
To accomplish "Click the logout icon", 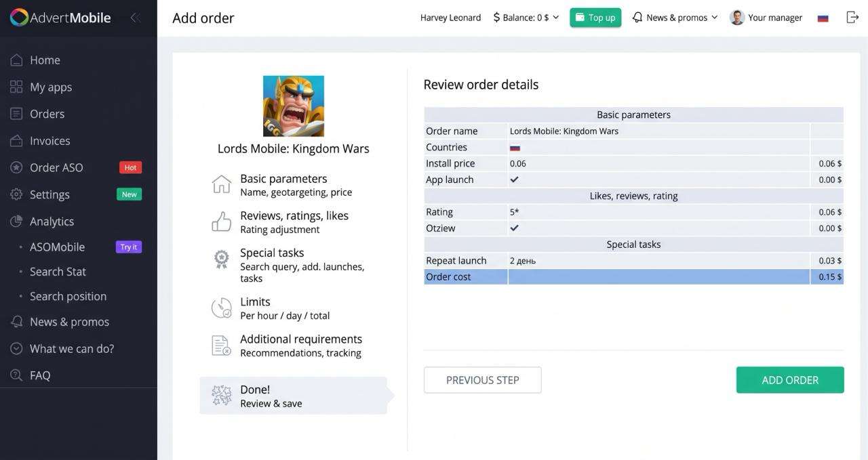I will click(x=852, y=18).
